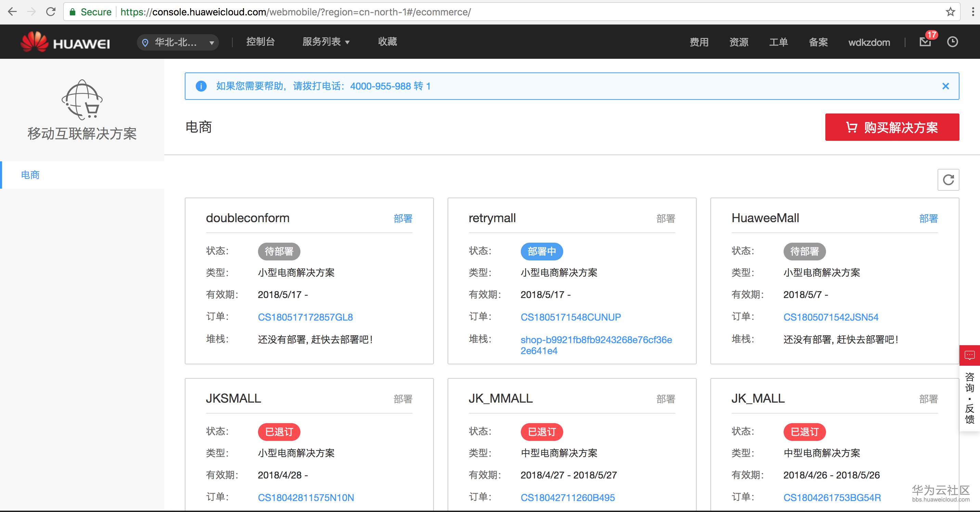Go back in browser history
This screenshot has height=512, width=980.
point(12,12)
